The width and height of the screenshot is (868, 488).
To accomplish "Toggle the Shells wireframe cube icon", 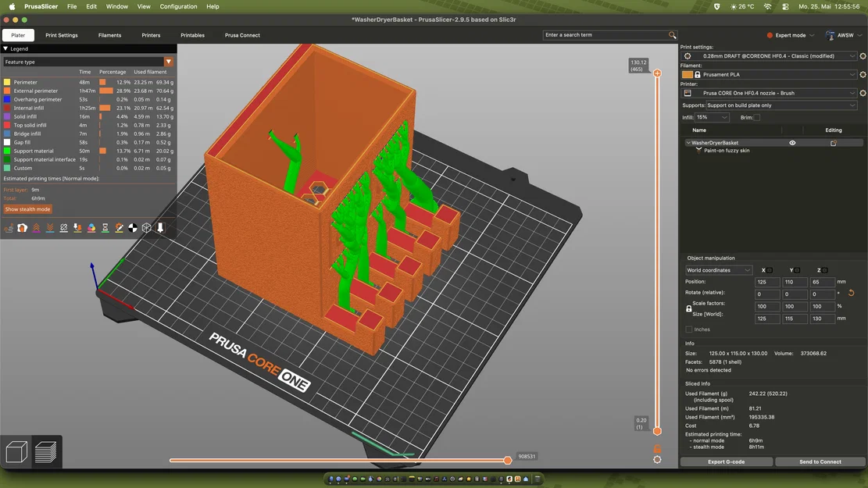I will pyautogui.click(x=147, y=228).
